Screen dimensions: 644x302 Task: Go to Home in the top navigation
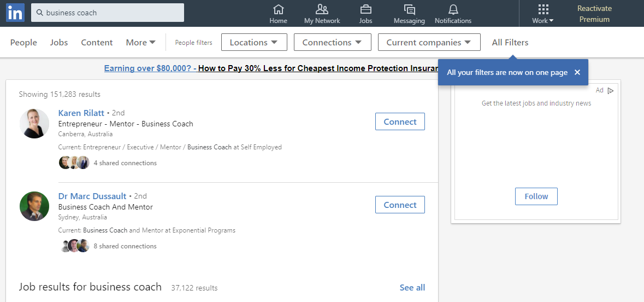pyautogui.click(x=279, y=14)
